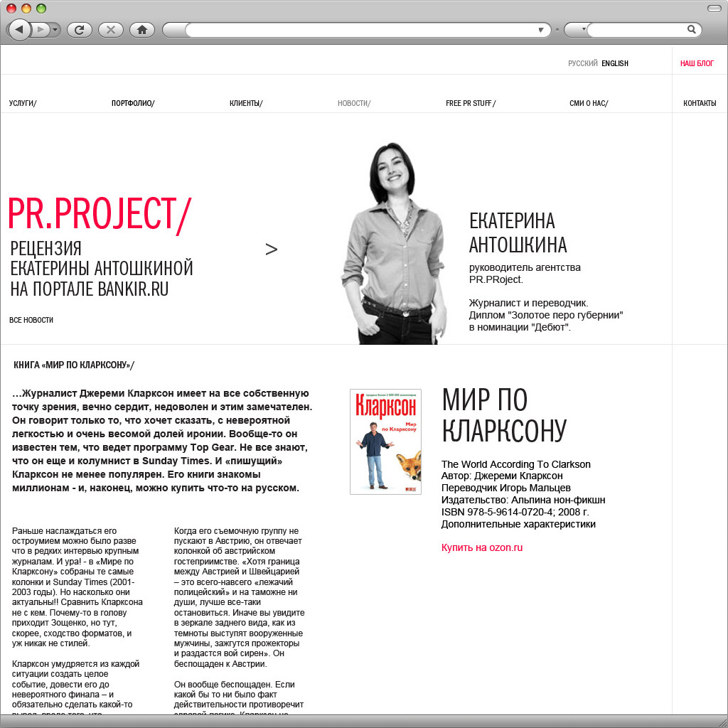
Task: Click the ЕКАТЕРИНА АНТОШКИНА name heading
Action: point(518,232)
